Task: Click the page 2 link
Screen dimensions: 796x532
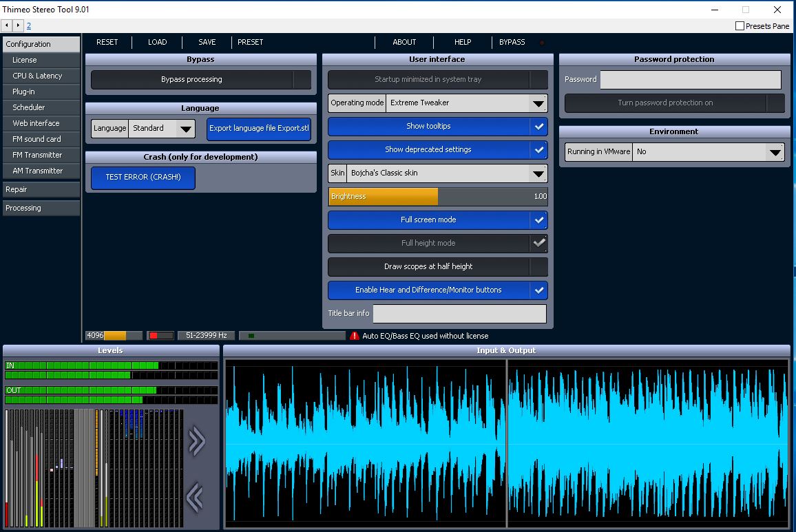Action: (29, 25)
